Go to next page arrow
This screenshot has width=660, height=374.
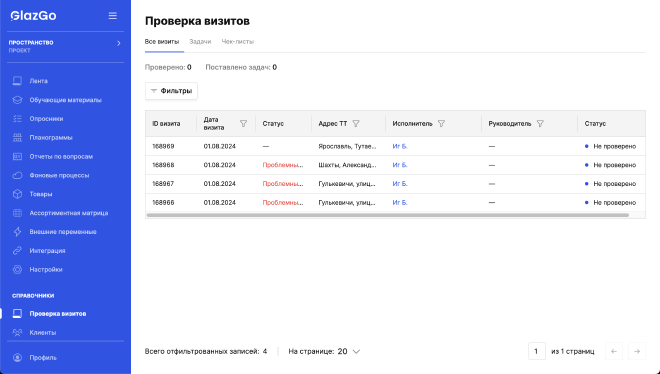point(637,351)
